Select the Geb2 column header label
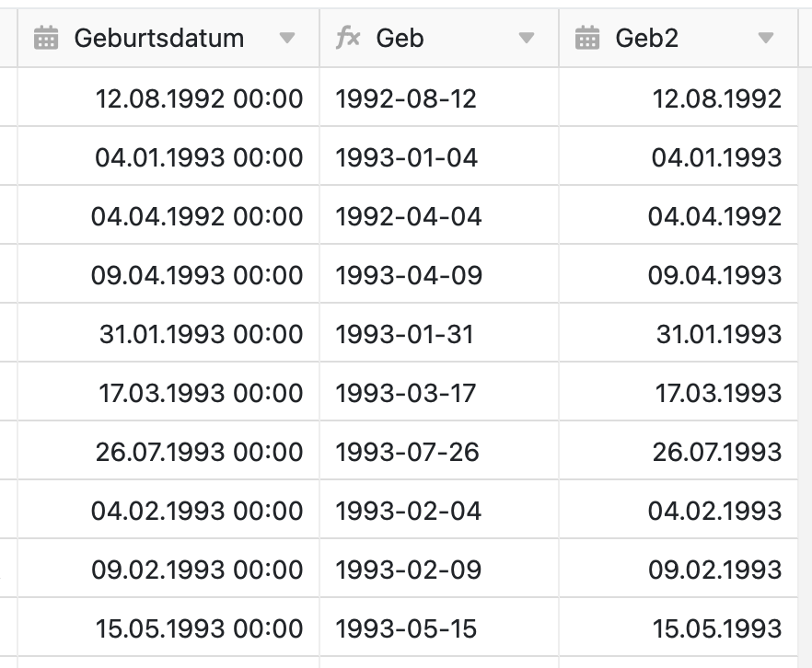The height and width of the screenshot is (668, 812). [x=645, y=38]
